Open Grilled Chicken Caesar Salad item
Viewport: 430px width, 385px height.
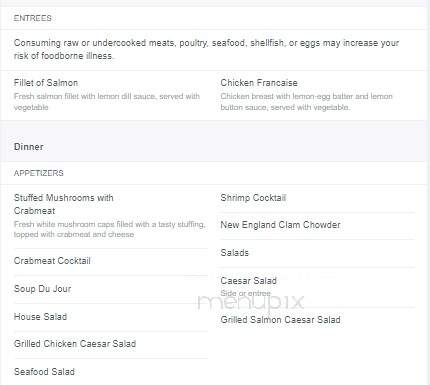pyautogui.click(x=75, y=344)
